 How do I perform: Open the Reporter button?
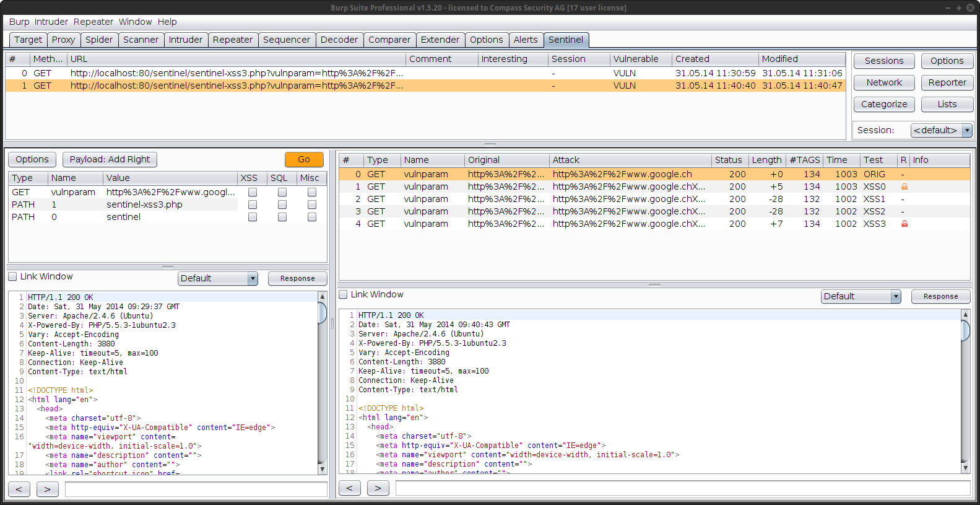pos(947,82)
